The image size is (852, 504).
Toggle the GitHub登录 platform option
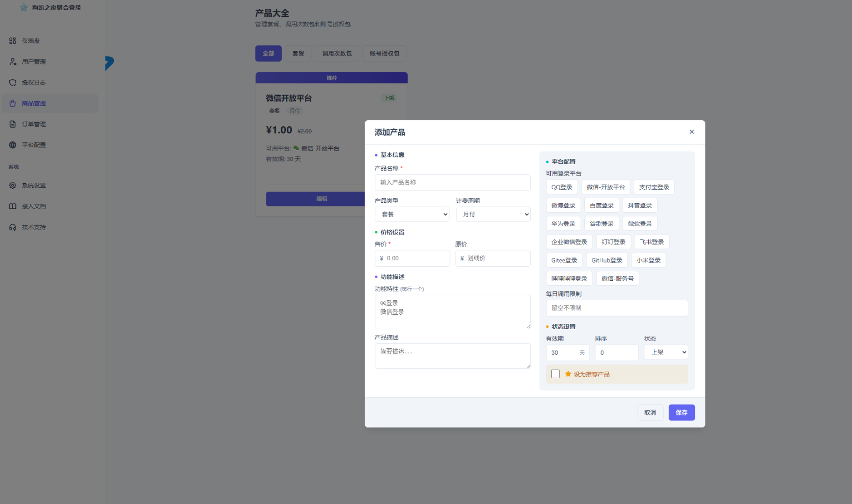[x=607, y=260]
